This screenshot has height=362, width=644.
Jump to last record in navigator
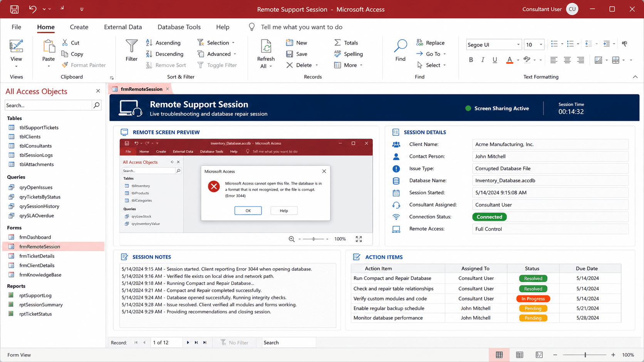196,342
